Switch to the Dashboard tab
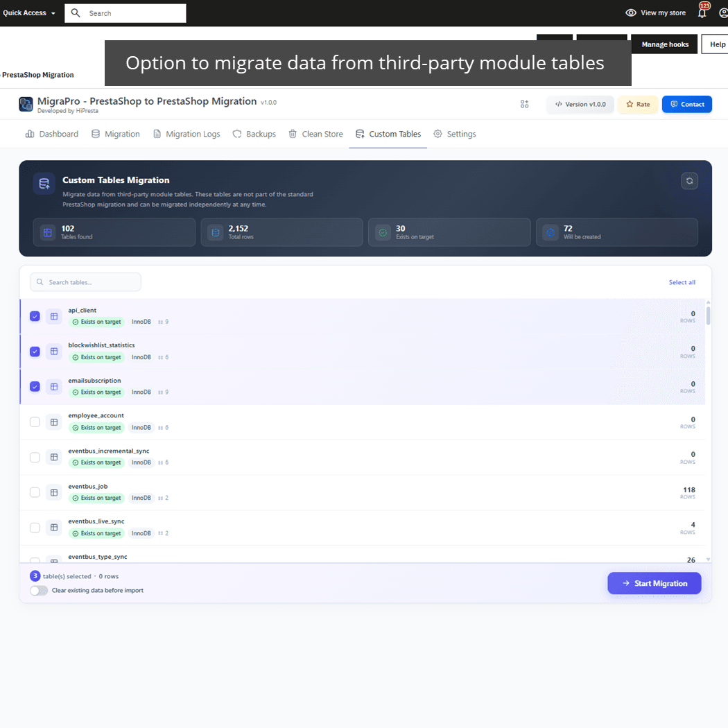This screenshot has height=728, width=728. point(51,134)
